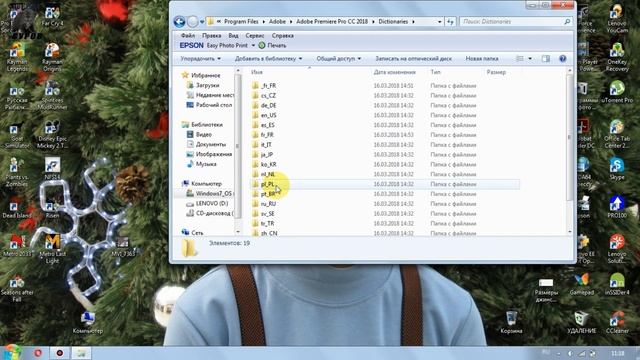Sort by Дата изменения column header
The image size is (640, 360).
pyautogui.click(x=394, y=72)
